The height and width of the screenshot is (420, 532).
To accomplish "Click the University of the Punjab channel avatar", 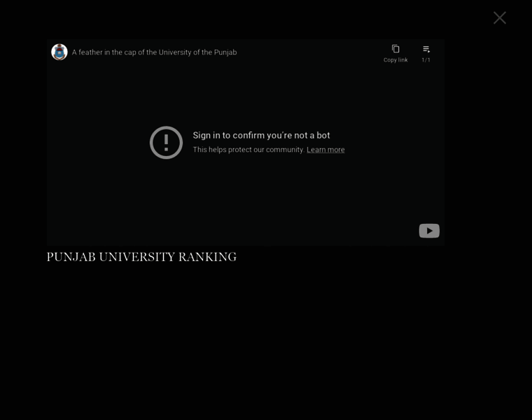I will [59, 52].
